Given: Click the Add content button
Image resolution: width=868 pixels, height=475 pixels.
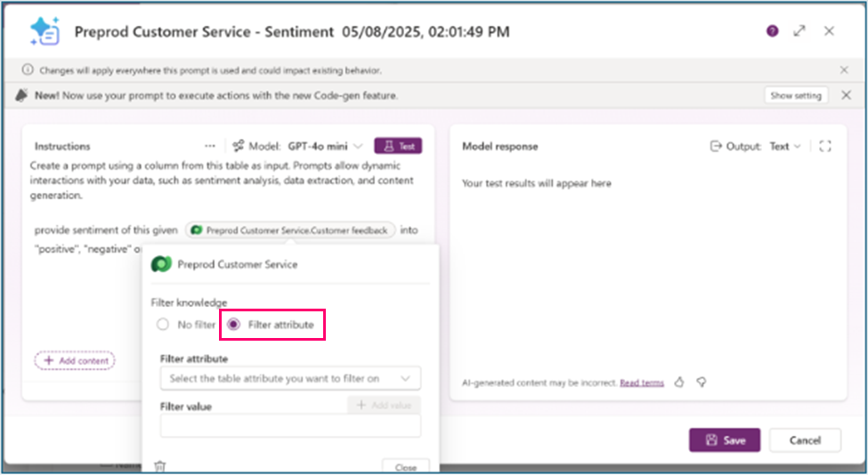Looking at the screenshot, I should [x=75, y=360].
